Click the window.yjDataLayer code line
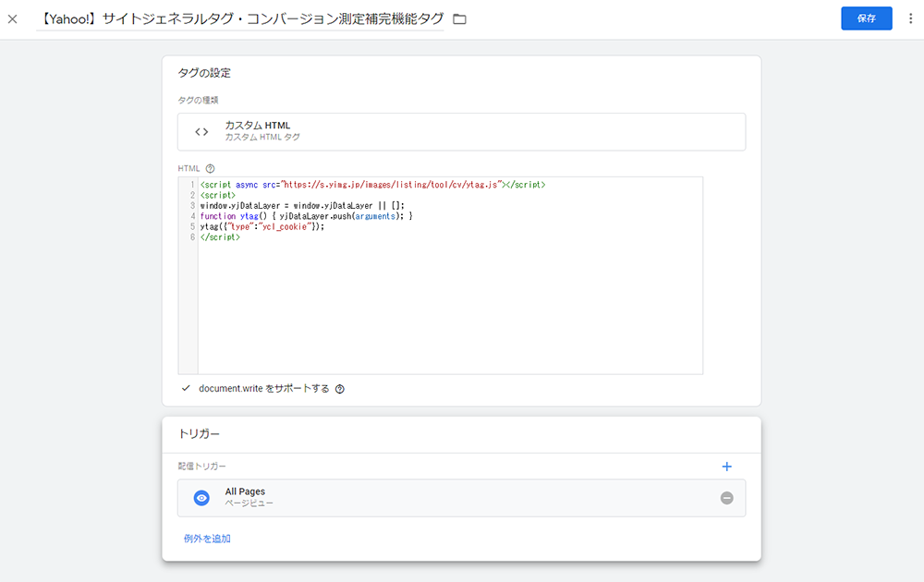Viewport: 924px width, 582px height. pyautogui.click(x=302, y=206)
